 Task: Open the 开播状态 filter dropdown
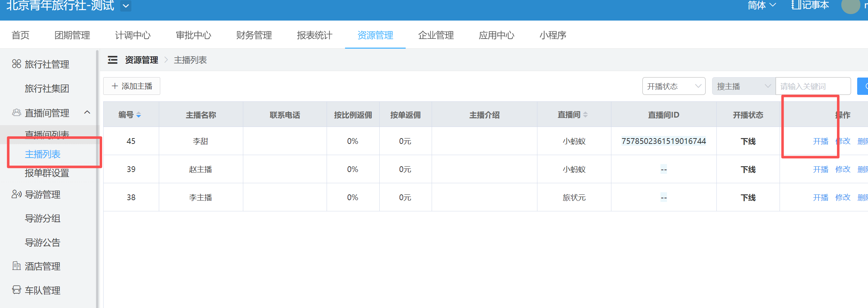coord(673,86)
